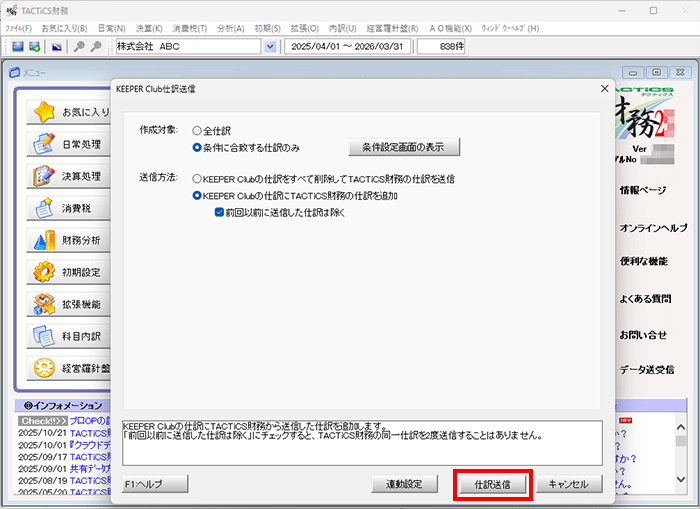Click the 科目内訳 documents icon
Image resolution: width=700 pixels, height=509 pixels.
click(x=44, y=336)
